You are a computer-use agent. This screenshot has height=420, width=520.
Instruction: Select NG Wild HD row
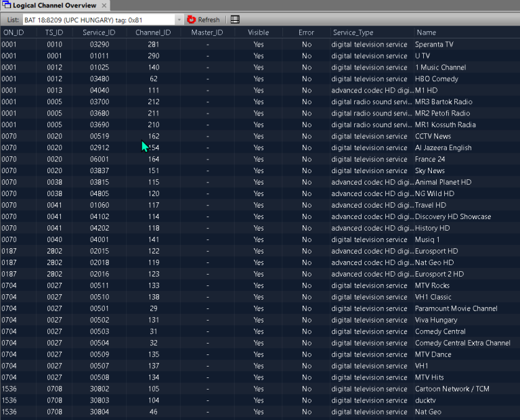[x=260, y=194]
